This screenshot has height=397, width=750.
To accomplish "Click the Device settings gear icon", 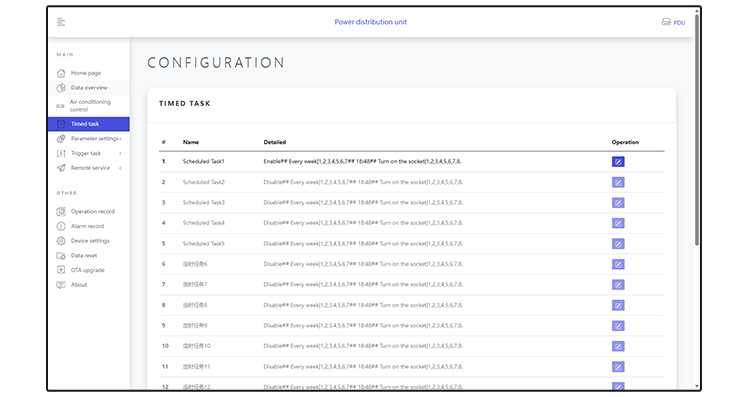I will click(61, 241).
